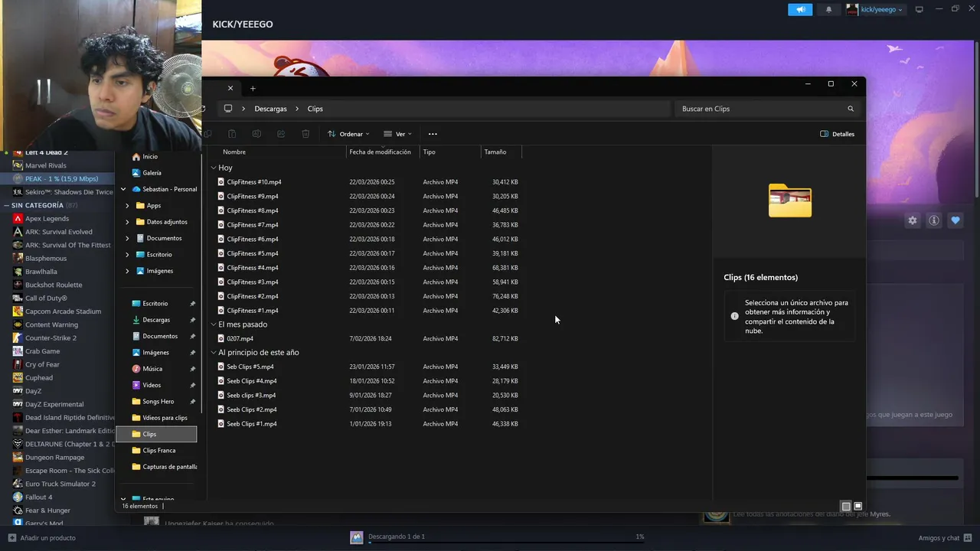The image size is (980, 551).
Task: Open kick/yeeego account dropdown in Steam
Action: coord(875,9)
